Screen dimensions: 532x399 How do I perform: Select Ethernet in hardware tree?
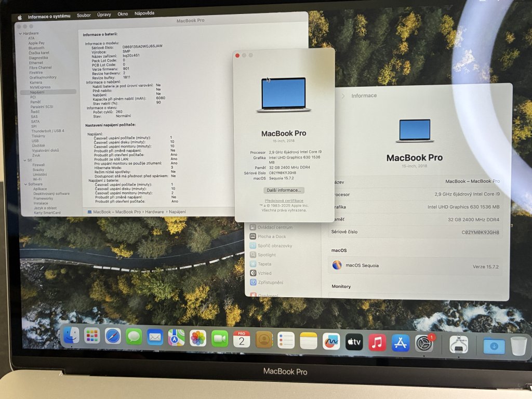36,63
